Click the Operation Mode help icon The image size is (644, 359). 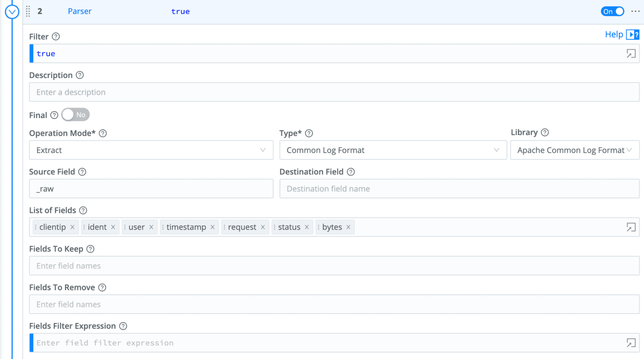103,133
